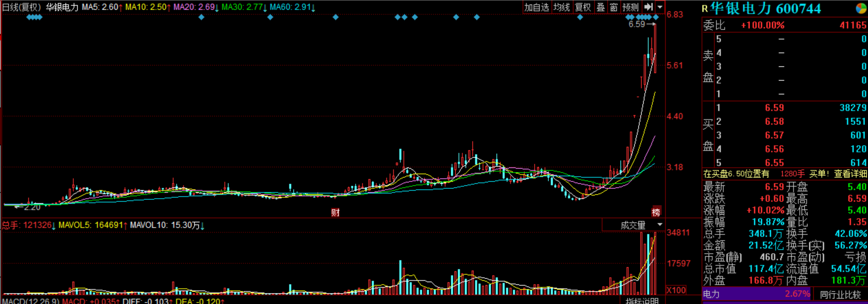Screen dimensions: 868x304
Task: Click the MA10: 2.50 indicator label
Action: tap(148, 7)
